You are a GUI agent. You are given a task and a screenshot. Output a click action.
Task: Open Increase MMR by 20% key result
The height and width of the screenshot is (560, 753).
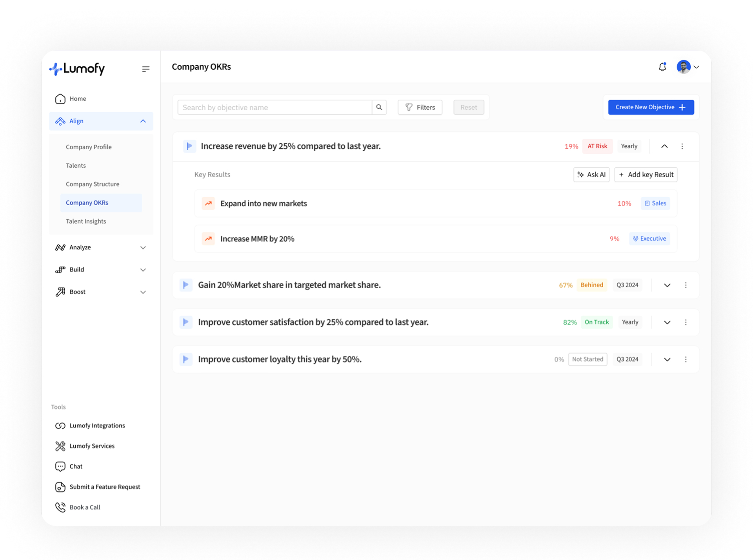436,239
